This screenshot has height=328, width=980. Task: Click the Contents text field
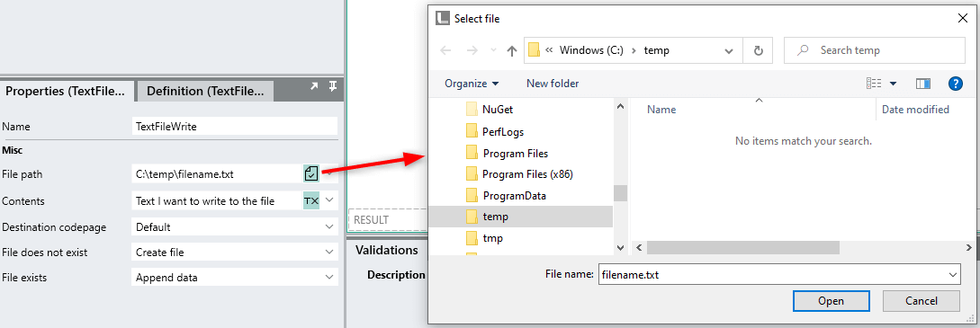coord(217,200)
